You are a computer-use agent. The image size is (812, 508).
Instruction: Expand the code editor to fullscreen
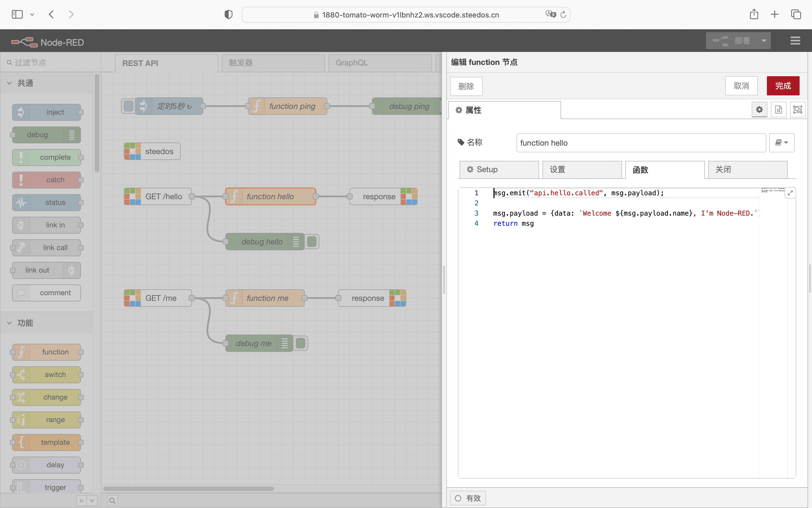point(790,193)
